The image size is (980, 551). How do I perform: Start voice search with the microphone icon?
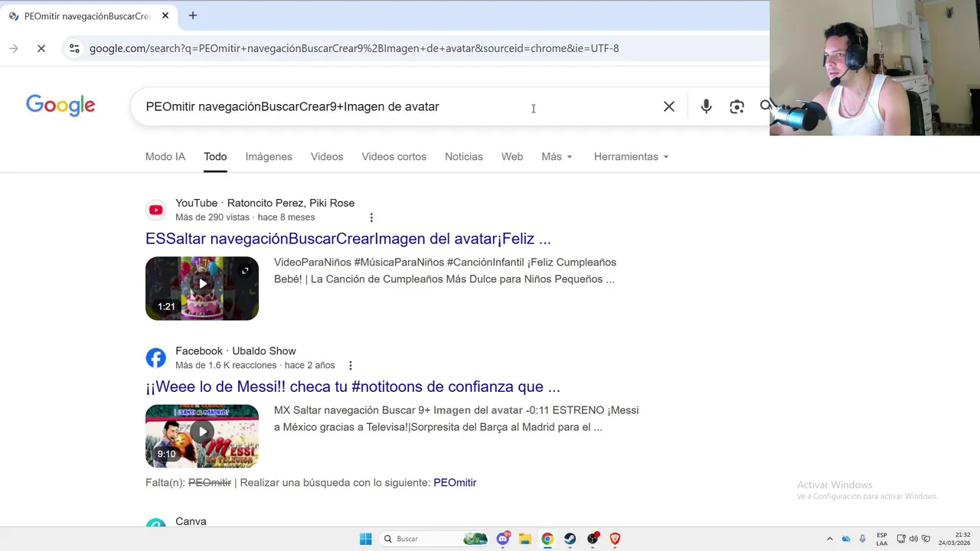706,106
